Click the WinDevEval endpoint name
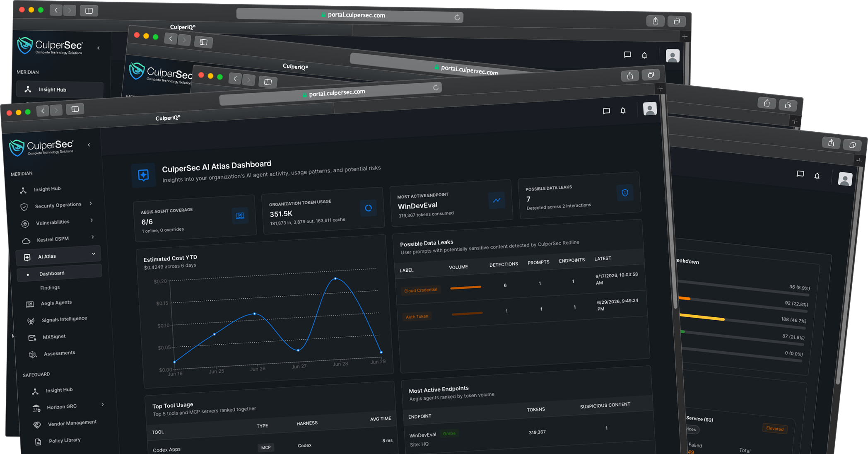This screenshot has width=868, height=454. click(x=423, y=435)
